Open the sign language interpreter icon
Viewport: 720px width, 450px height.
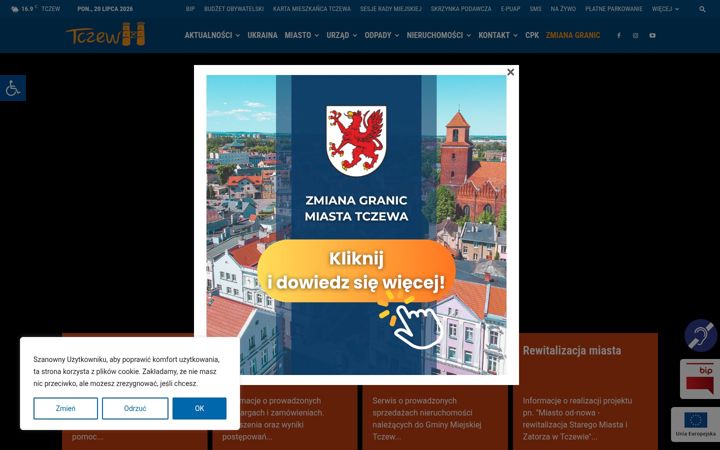click(x=701, y=336)
